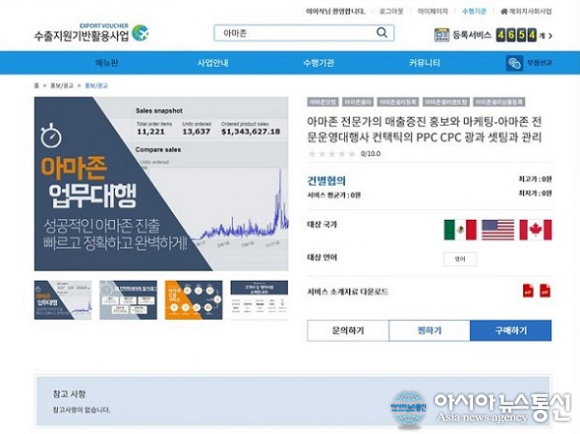Click the report icon in blue navigation bar
Image resolution: width=580 pixels, height=434 pixels.
pos(514,63)
